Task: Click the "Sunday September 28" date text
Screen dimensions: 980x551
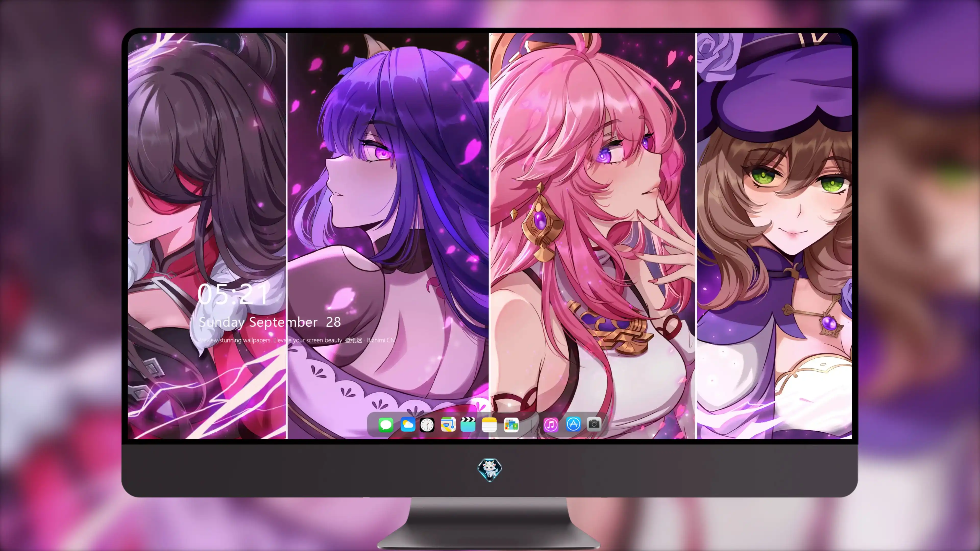Action: pos(270,322)
